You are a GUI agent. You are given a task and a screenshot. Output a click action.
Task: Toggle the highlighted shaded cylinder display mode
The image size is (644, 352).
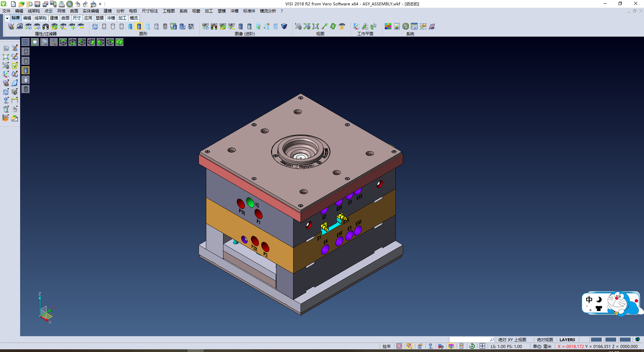(x=139, y=26)
